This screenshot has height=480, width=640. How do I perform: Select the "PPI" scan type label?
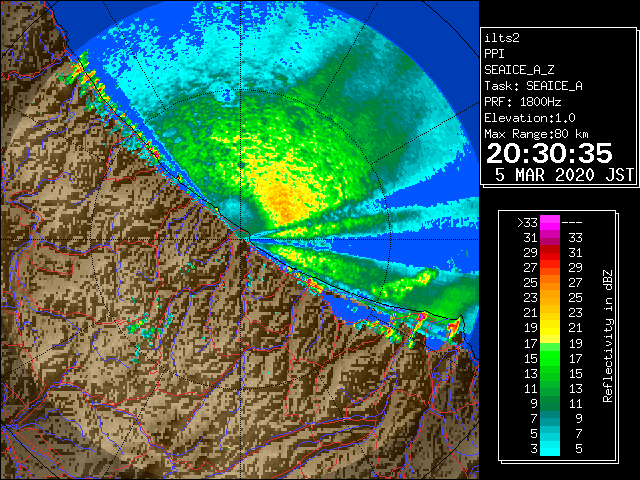[x=494, y=54]
